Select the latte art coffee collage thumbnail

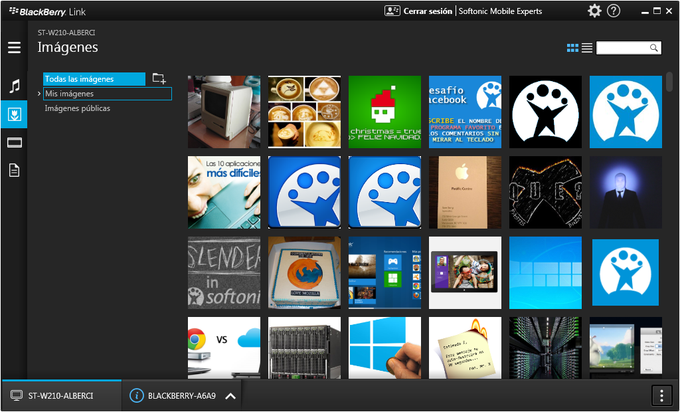point(304,112)
